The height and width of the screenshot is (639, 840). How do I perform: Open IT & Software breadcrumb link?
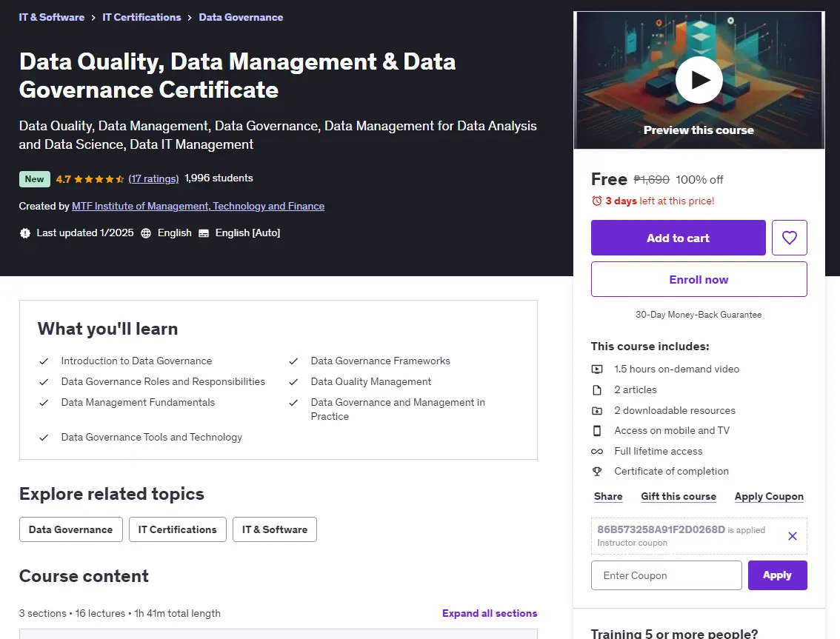51,17
